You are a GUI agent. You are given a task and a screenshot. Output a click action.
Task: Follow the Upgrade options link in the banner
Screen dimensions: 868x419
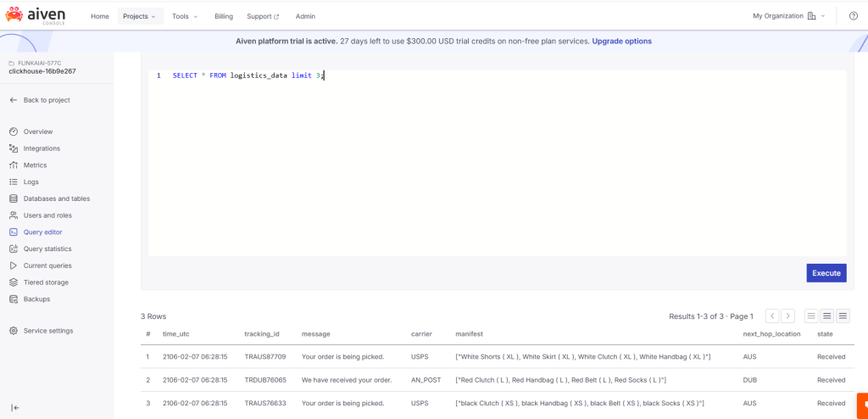point(621,41)
